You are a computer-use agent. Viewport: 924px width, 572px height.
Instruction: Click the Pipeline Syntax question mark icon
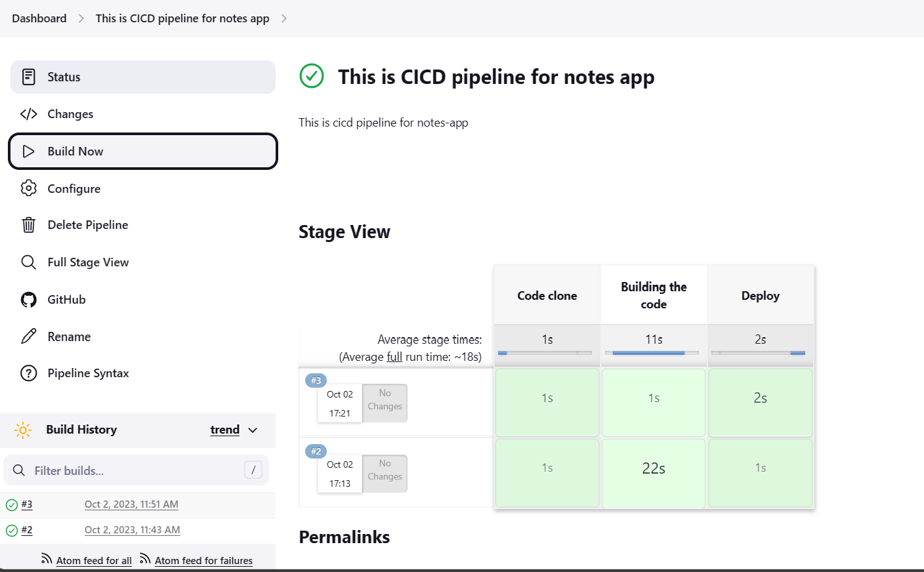(x=28, y=373)
